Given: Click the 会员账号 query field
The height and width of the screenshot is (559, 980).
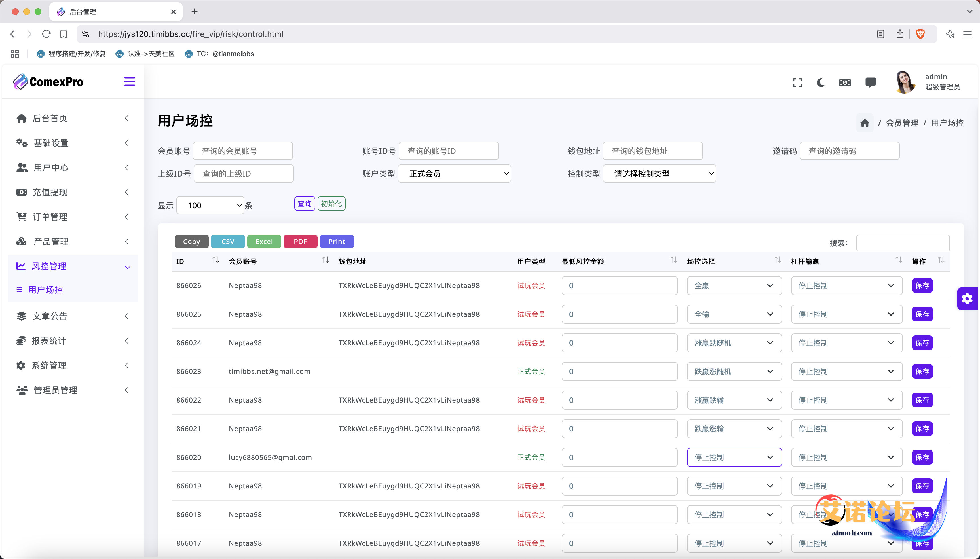Looking at the screenshot, I should (243, 151).
